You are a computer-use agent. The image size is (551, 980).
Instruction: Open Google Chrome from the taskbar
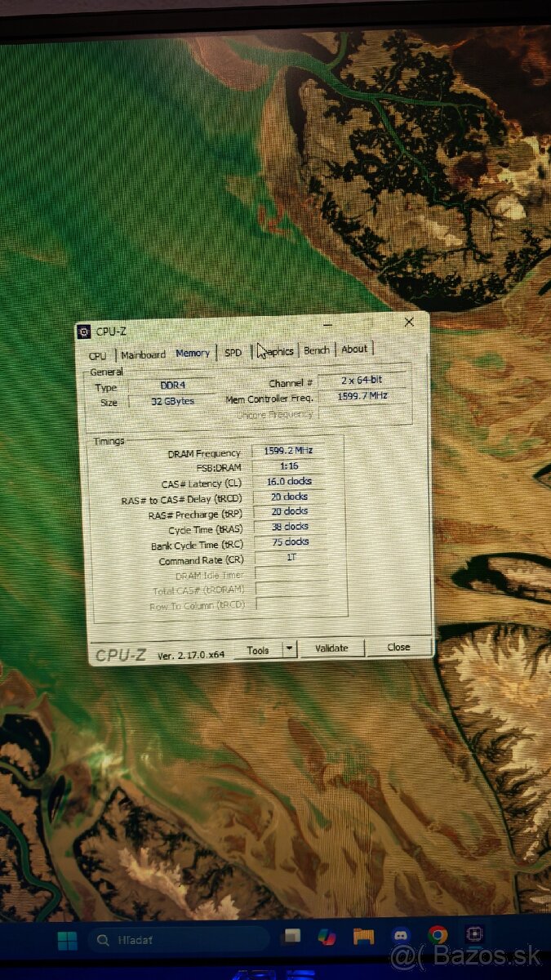pos(438,934)
